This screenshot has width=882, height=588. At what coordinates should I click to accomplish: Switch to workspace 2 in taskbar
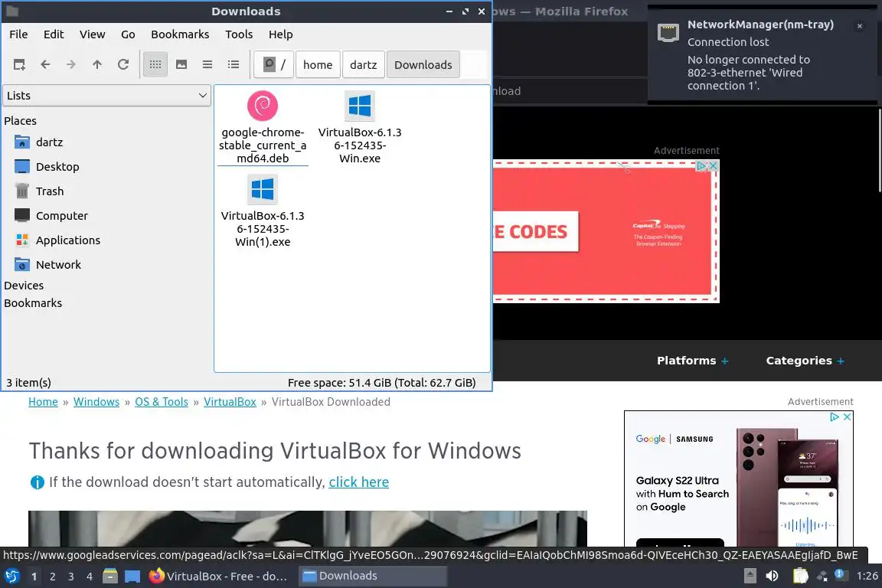pyautogui.click(x=52, y=577)
